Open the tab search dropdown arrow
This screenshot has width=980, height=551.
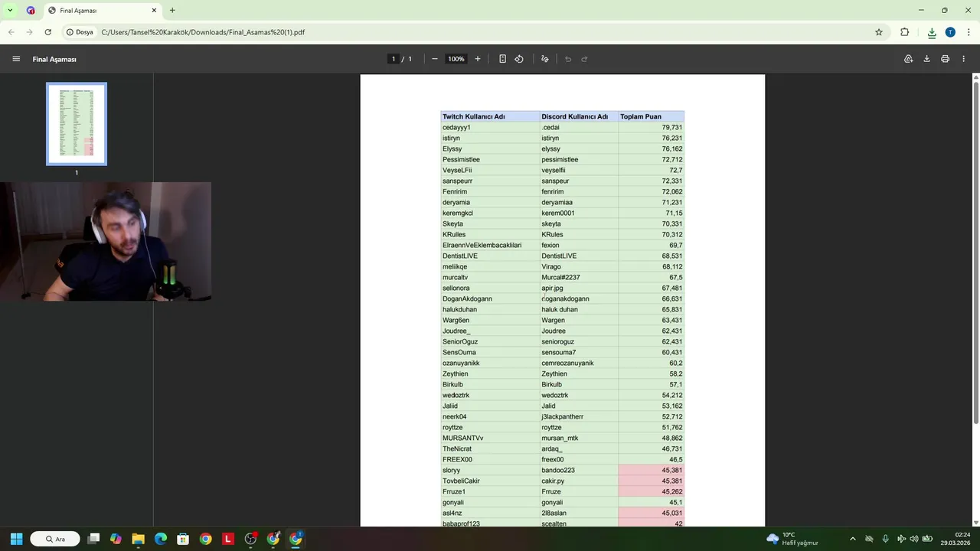[x=10, y=11]
